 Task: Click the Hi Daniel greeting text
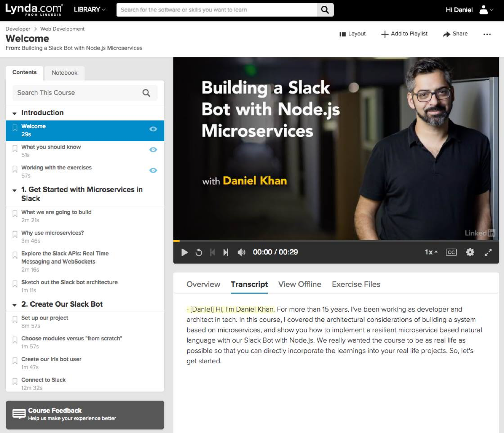[x=459, y=10]
